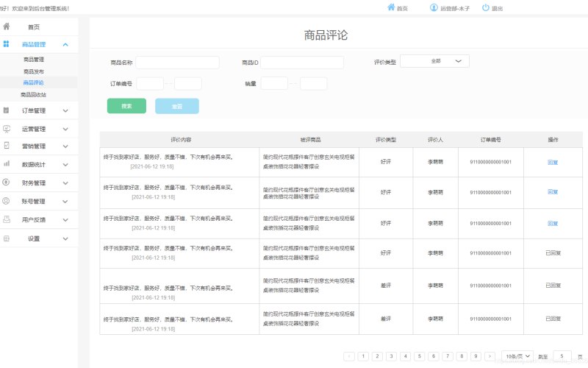
Task: Expand the 账号管理 chevron
Action: click(65, 202)
